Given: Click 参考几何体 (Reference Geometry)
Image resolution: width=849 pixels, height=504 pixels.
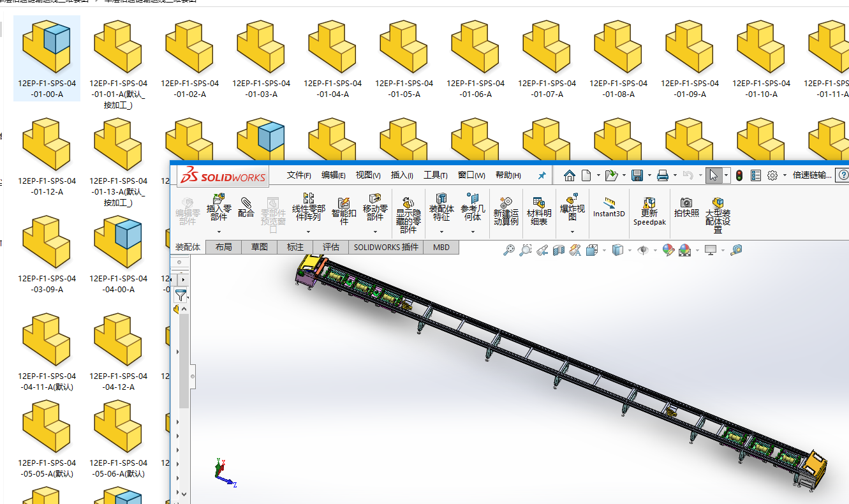Looking at the screenshot, I should point(473,207).
